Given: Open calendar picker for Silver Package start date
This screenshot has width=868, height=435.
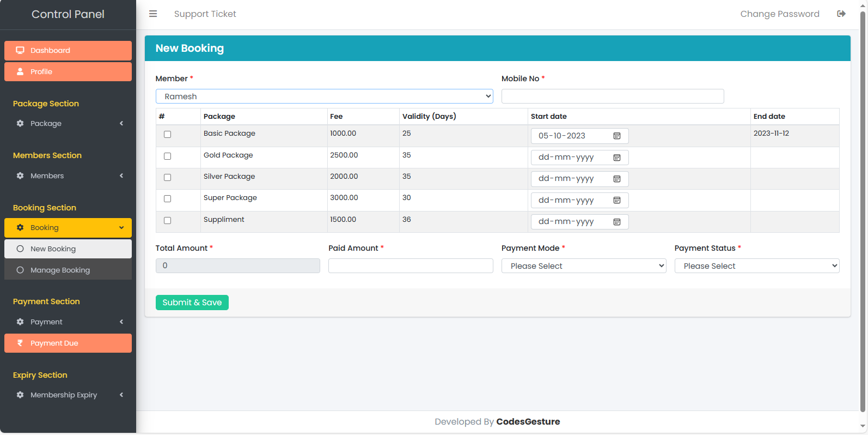Looking at the screenshot, I should (617, 179).
